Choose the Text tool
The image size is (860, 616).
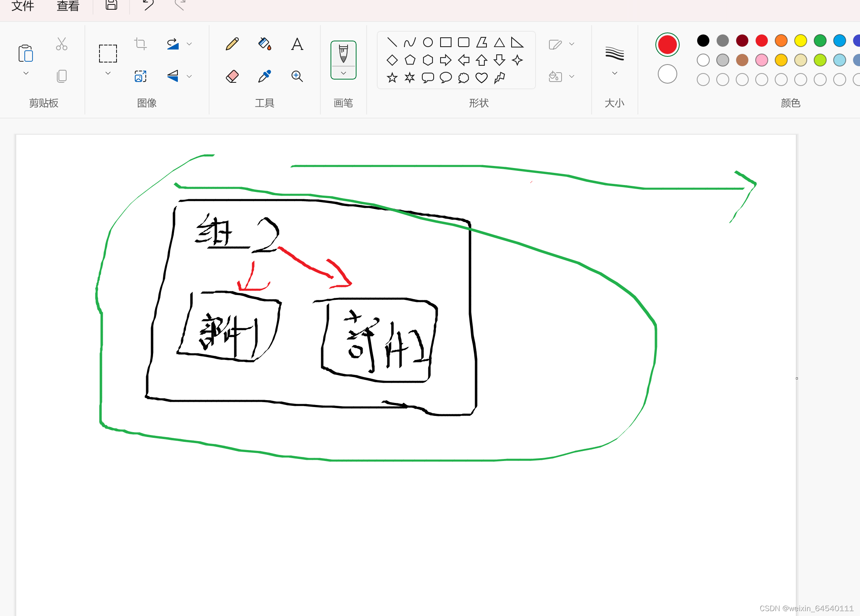(x=297, y=44)
